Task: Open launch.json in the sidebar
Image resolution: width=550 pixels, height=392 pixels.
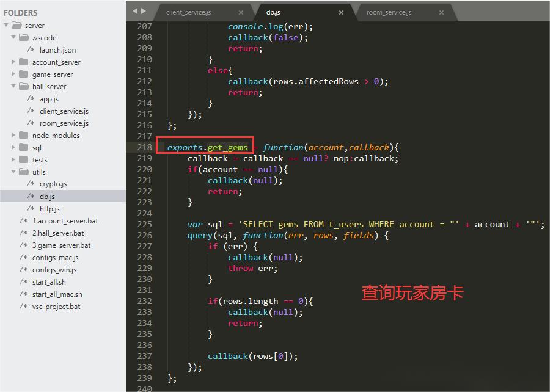Action: [57, 49]
